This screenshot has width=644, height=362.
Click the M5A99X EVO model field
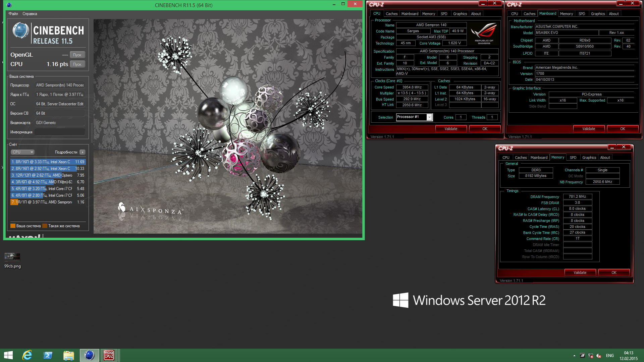[567, 33]
